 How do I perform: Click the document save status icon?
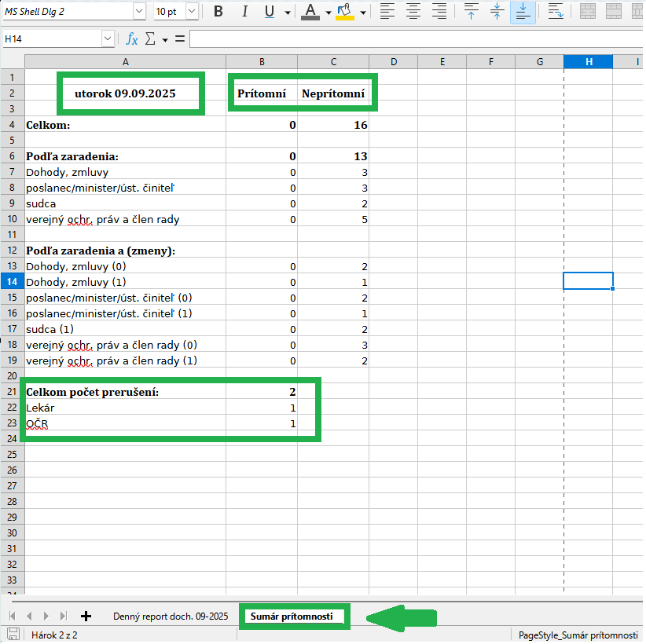pos(13,635)
